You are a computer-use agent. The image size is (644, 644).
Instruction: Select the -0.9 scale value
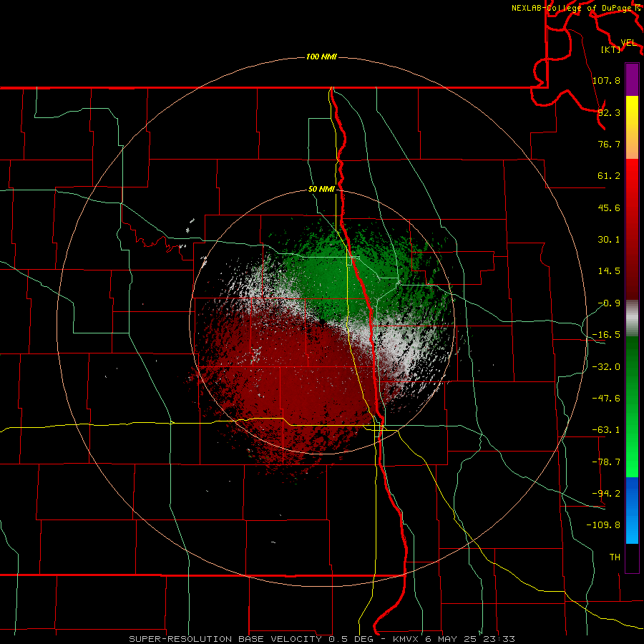click(609, 303)
